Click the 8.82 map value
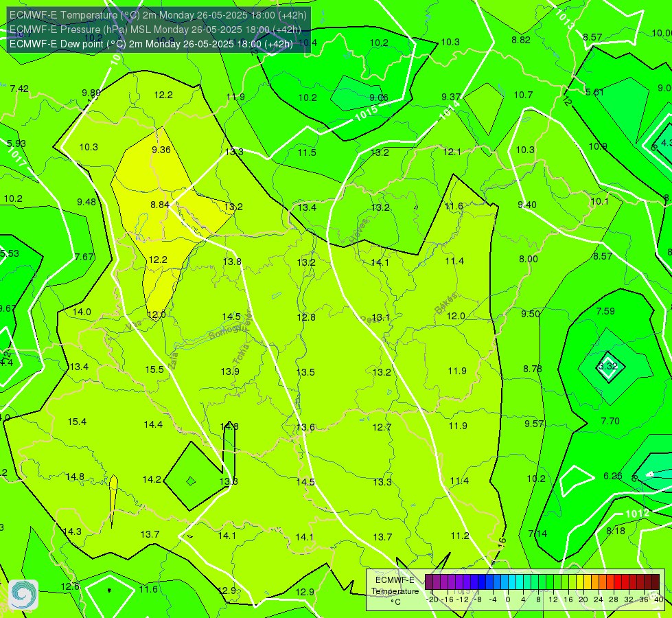The width and height of the screenshot is (672, 618). (521, 40)
